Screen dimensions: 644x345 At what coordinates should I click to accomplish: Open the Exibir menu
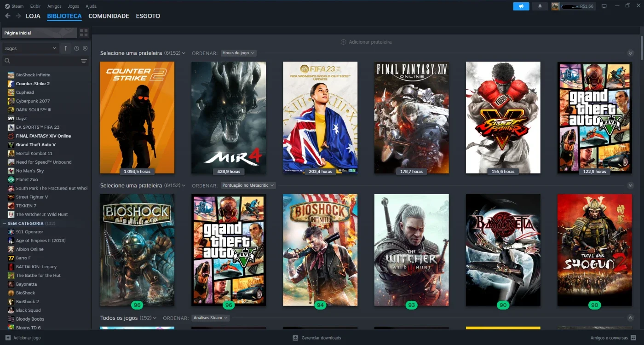pos(35,6)
